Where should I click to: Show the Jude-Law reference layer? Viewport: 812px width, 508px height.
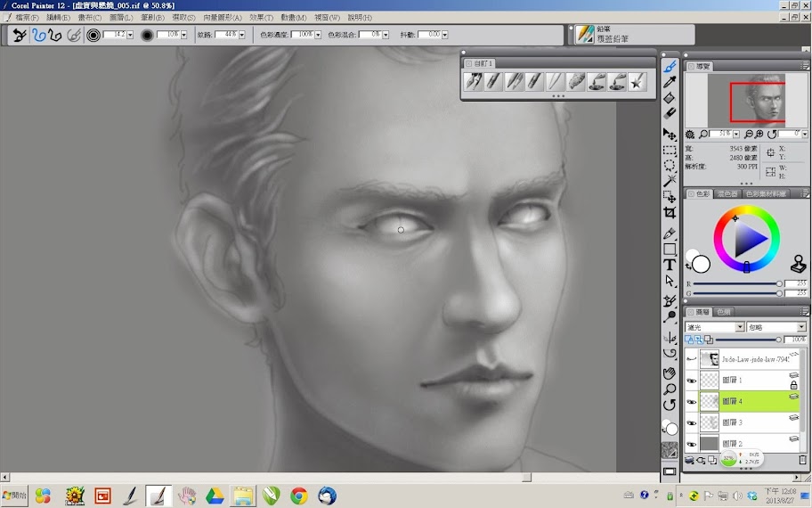click(691, 358)
